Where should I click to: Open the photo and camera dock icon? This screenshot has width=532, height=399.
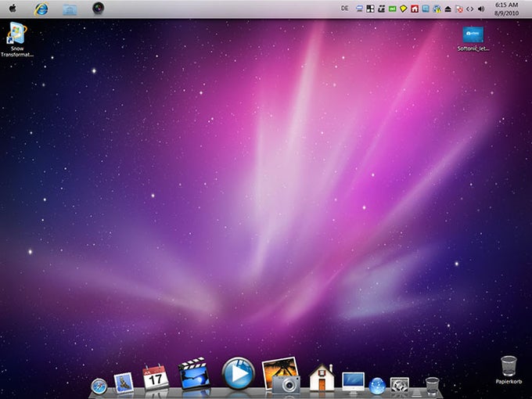click(282, 376)
